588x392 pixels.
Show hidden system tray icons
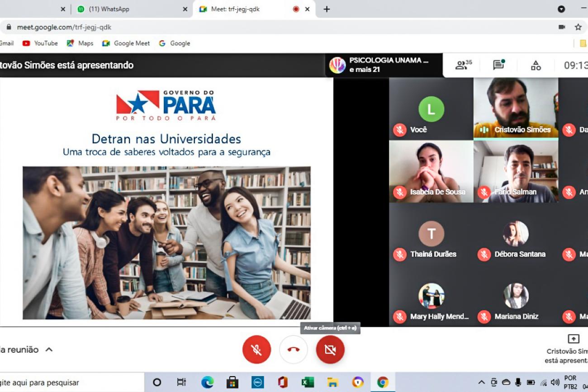point(481,383)
